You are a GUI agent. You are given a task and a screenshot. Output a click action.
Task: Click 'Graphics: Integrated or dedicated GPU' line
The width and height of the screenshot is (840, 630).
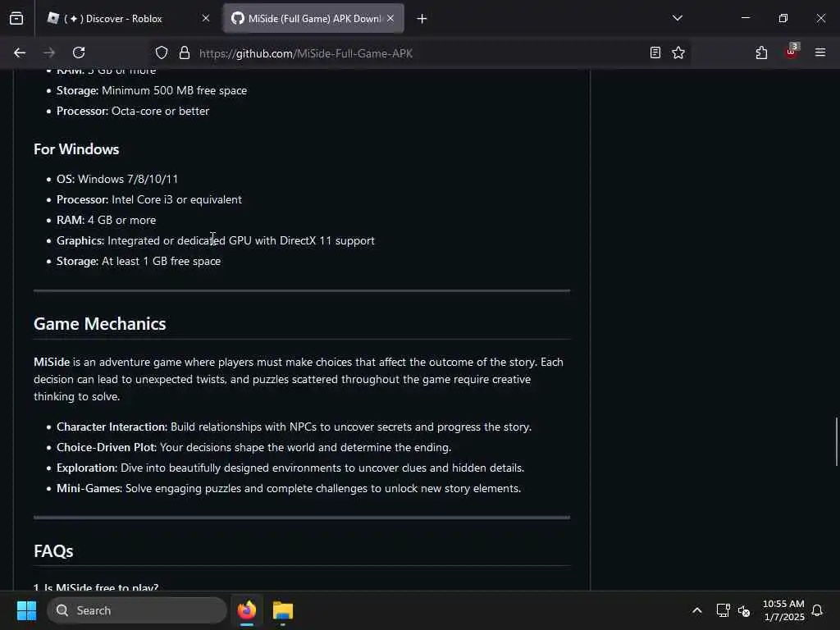(216, 240)
